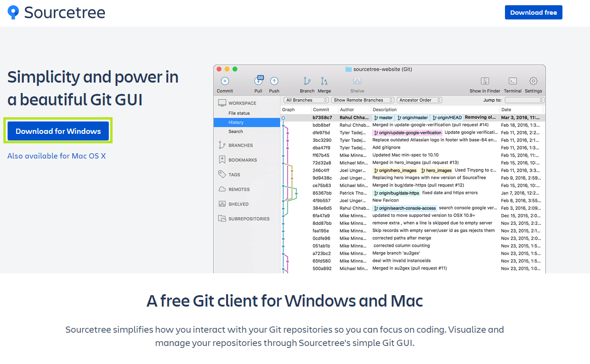Select commit 3bc3290 hash

click(x=322, y=140)
